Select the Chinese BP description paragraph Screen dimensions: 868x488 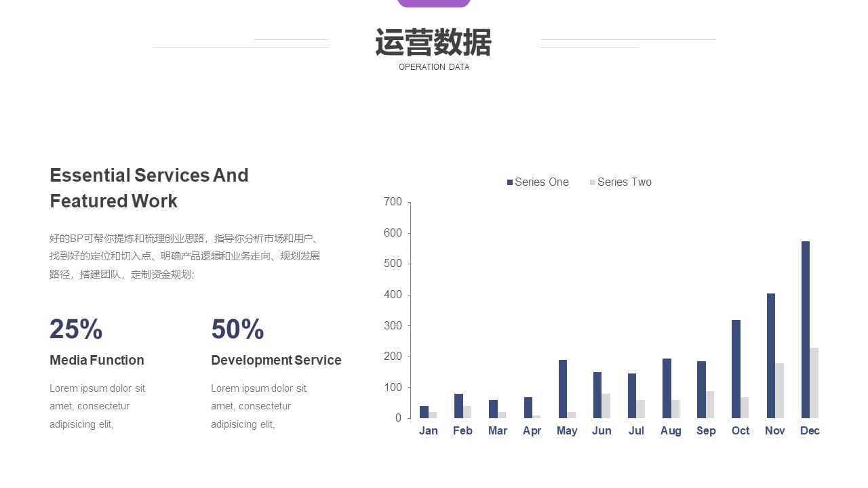click(x=185, y=256)
